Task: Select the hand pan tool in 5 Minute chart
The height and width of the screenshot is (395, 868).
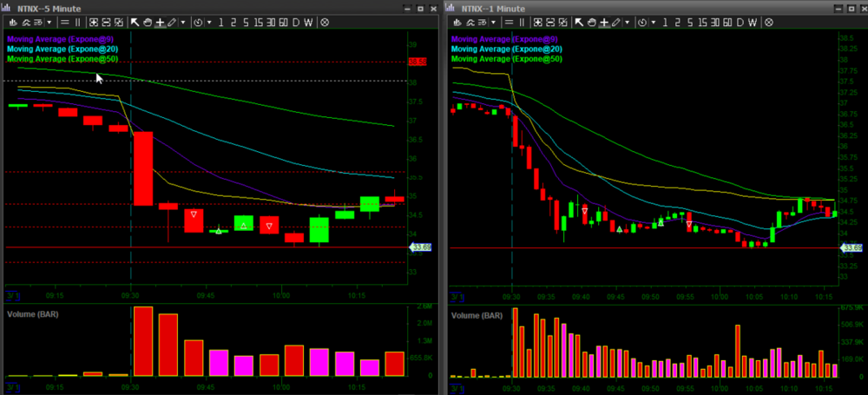Action: point(148,22)
